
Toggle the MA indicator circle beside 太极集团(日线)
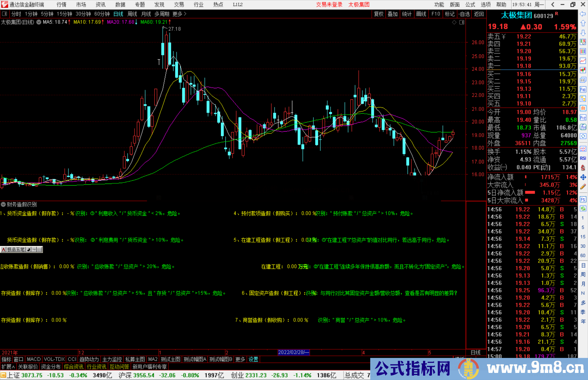click(39, 22)
